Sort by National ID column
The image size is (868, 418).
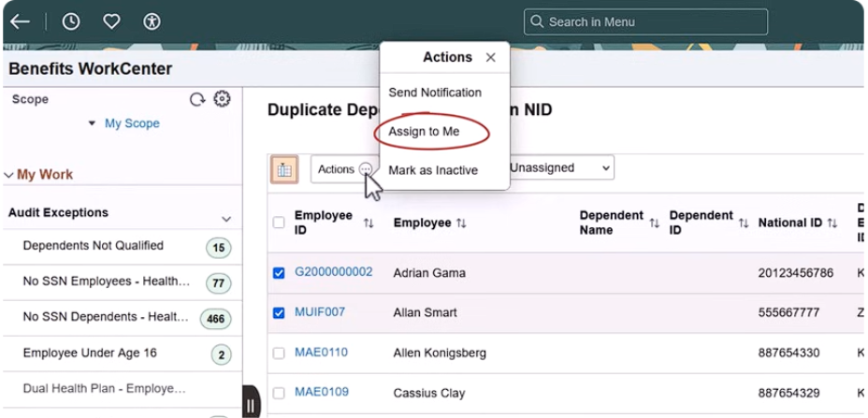(832, 223)
